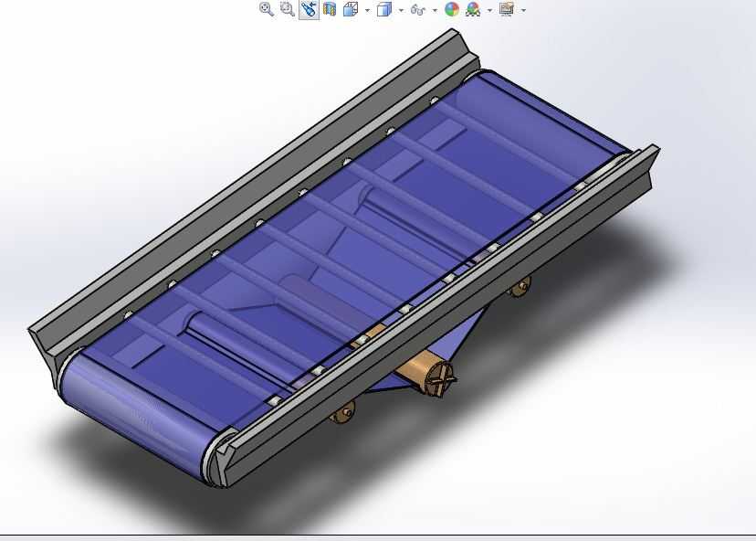Select the Display Style cube icon

pos(384,9)
